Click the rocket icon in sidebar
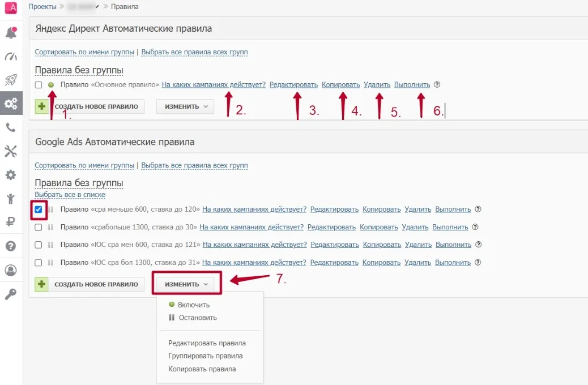Image resolution: width=588 pixels, height=385 pixels. [11, 79]
